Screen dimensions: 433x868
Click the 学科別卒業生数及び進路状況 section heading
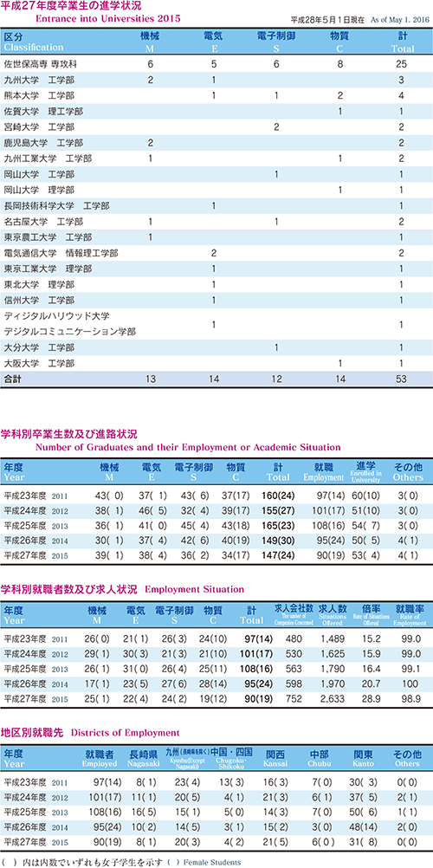(x=69, y=433)
